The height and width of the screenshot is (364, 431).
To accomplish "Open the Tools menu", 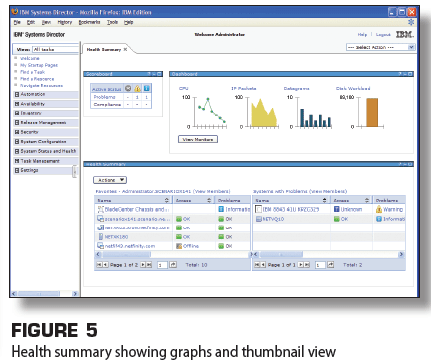I will tap(112, 22).
